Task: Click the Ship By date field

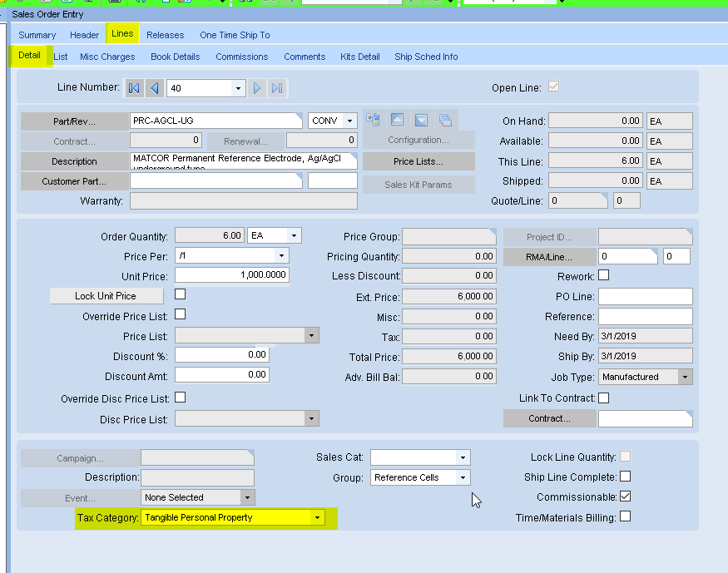Action: 646,356
